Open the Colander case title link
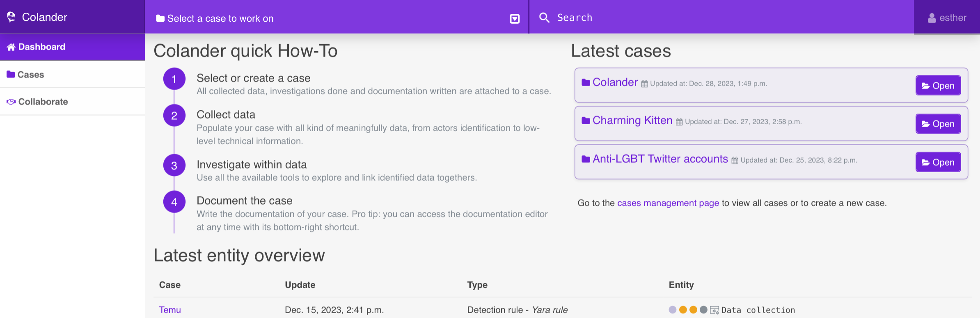This screenshot has width=980, height=318. 615,82
